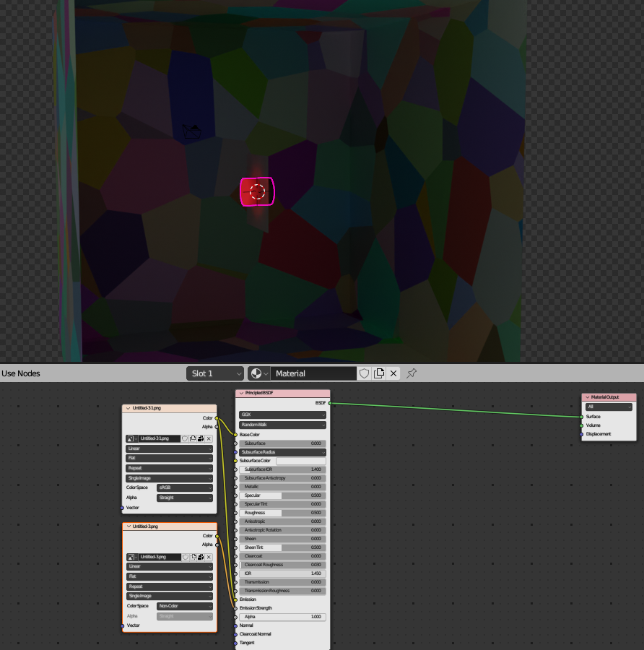Expand the Subsurface Radius dropdown
The image size is (644, 650).
point(282,452)
